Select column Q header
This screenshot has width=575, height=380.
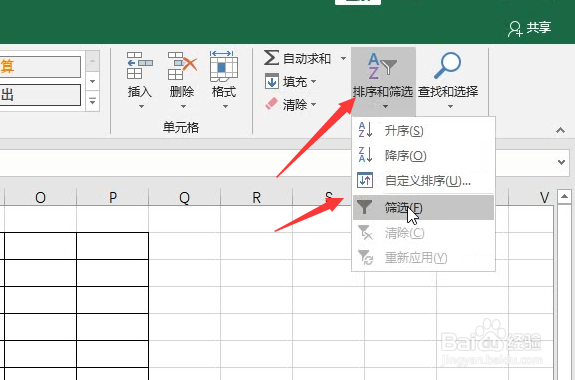[x=184, y=198]
